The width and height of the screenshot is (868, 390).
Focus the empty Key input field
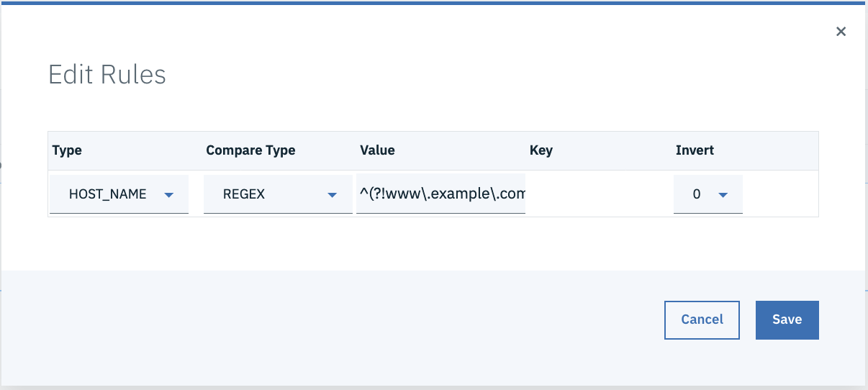(597, 194)
